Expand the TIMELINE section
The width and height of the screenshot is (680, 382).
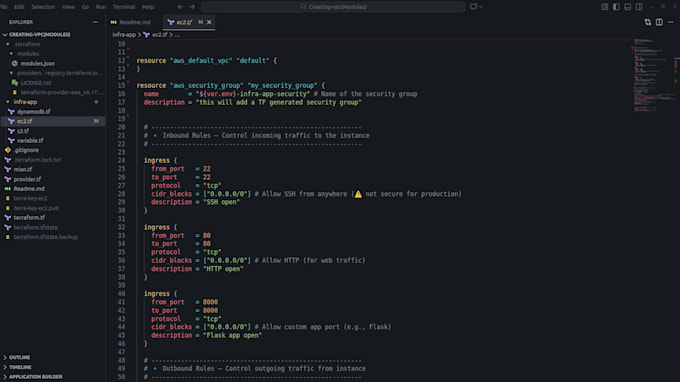(20, 367)
